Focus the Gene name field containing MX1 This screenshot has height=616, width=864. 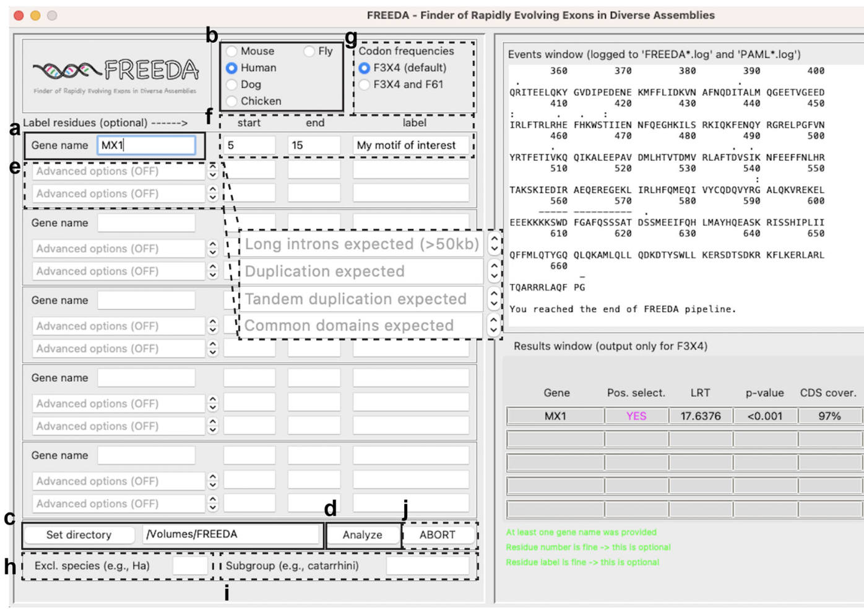(146, 145)
